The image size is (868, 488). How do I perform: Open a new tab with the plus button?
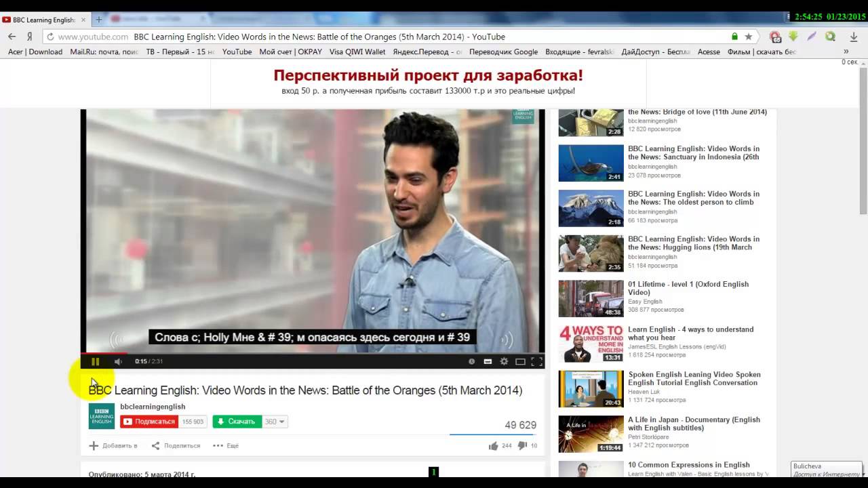click(x=98, y=20)
